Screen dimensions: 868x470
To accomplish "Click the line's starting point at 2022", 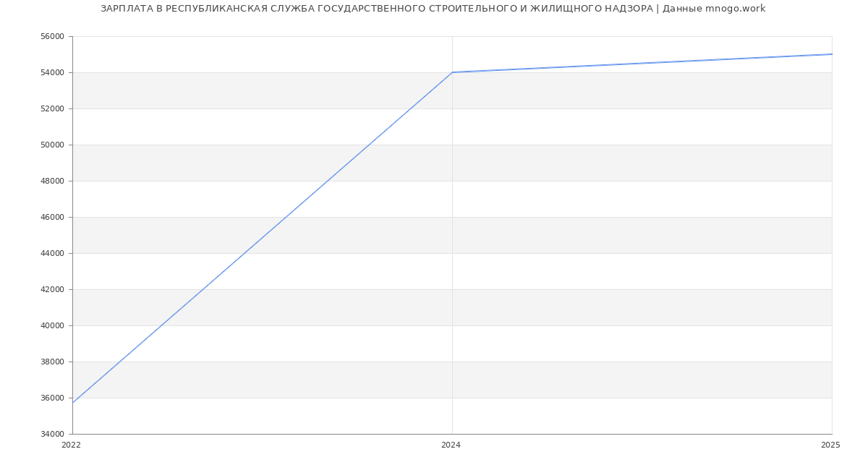I will coord(73,403).
